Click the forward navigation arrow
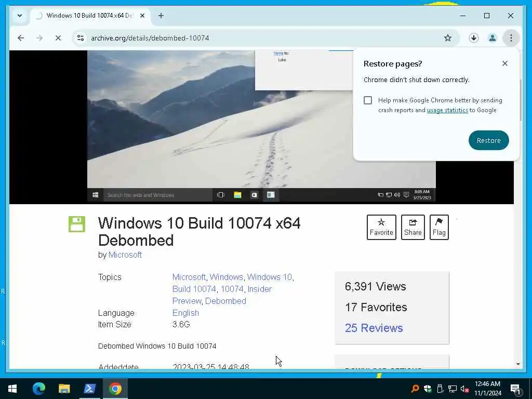The image size is (532, 399). click(39, 38)
